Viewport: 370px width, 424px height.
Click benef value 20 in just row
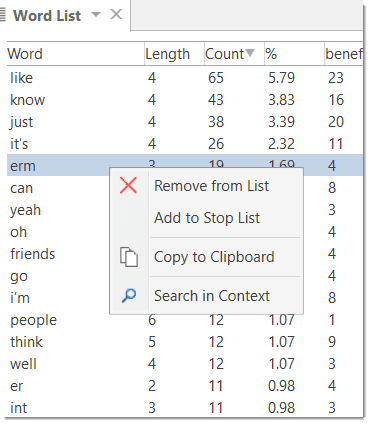click(336, 122)
